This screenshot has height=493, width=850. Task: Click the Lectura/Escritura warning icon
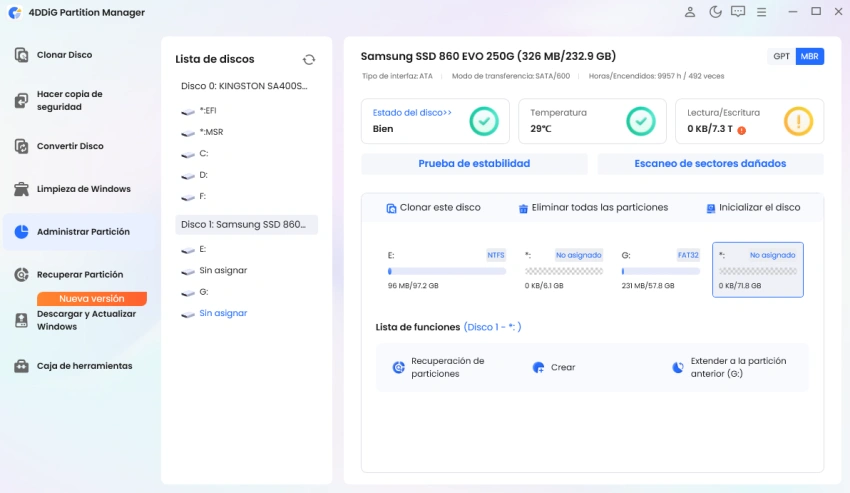point(798,121)
